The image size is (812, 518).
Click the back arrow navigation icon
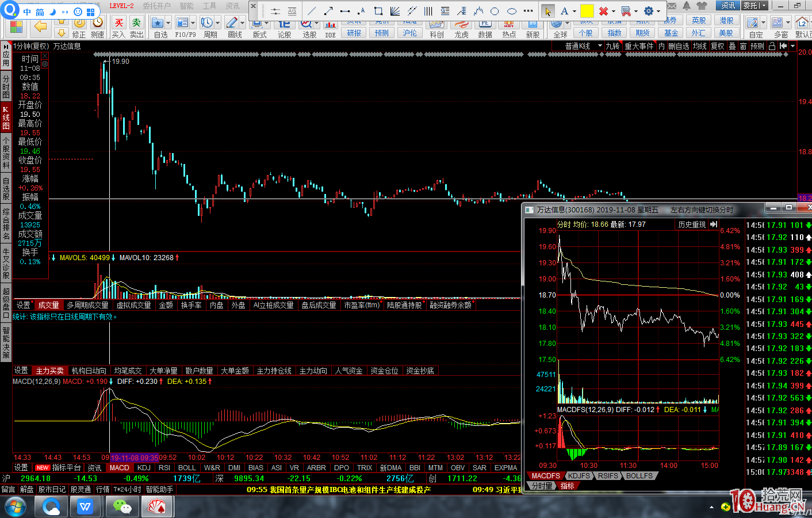[40, 26]
